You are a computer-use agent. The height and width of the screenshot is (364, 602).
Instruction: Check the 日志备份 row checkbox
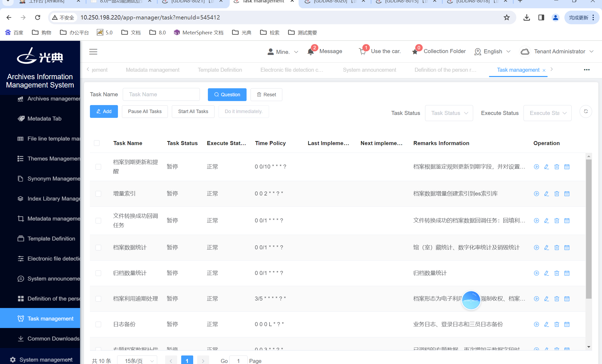click(x=98, y=325)
